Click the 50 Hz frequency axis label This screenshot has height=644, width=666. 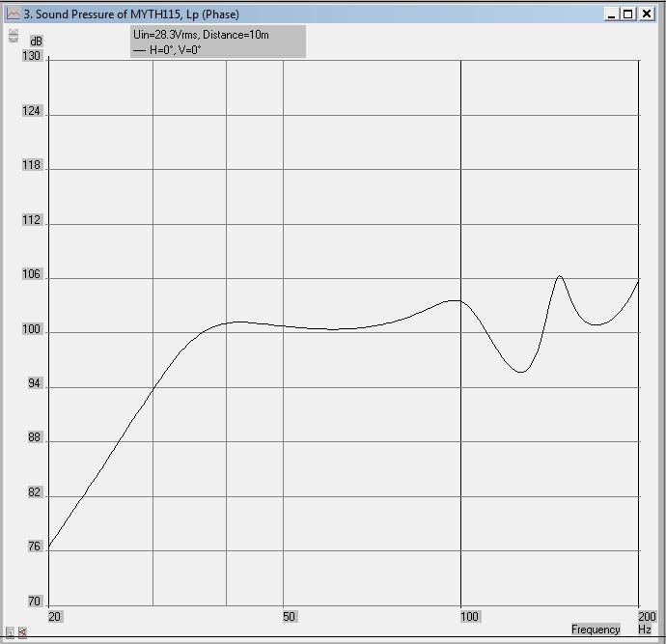[x=289, y=616]
